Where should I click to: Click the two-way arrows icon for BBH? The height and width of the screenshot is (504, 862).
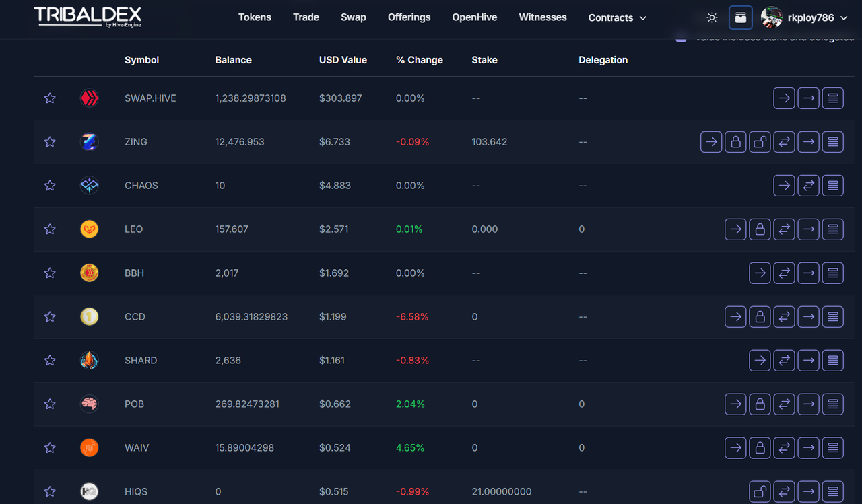click(784, 273)
